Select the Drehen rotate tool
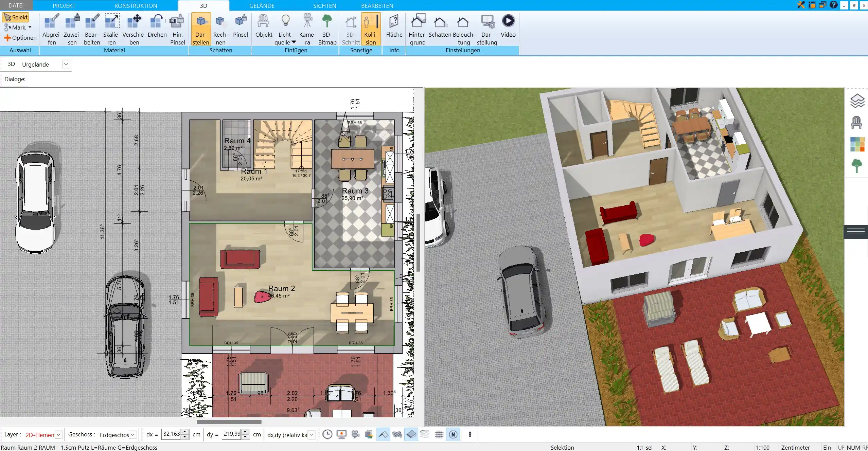868x451 pixels. (157, 25)
